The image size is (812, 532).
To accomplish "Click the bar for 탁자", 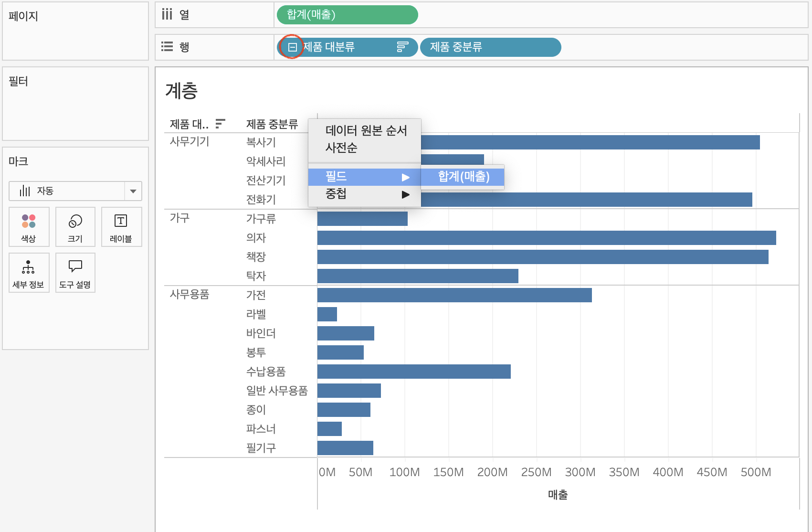I will click(x=418, y=276).
